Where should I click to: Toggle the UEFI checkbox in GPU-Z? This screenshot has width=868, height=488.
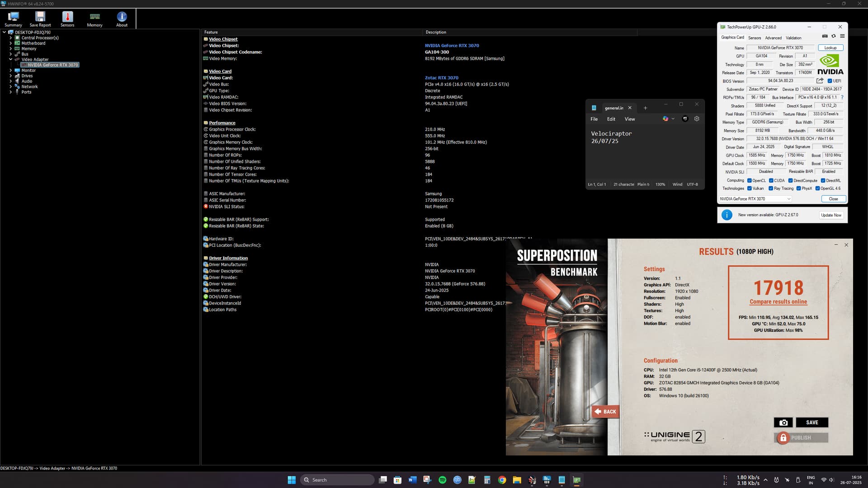830,81
